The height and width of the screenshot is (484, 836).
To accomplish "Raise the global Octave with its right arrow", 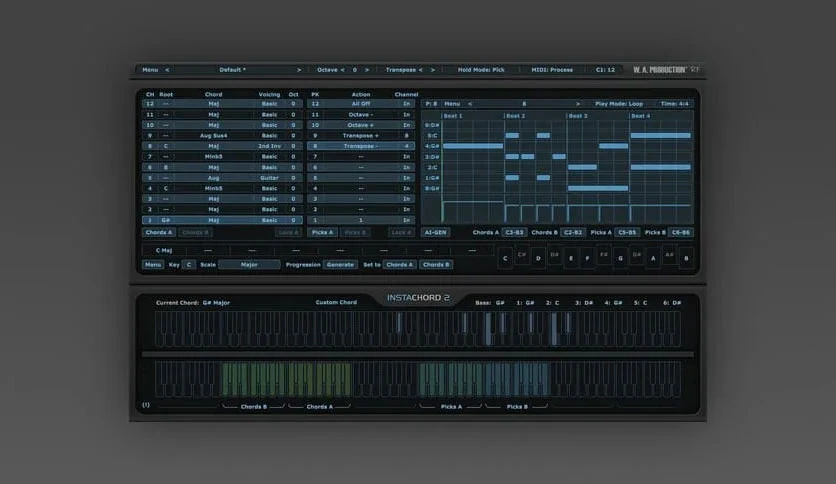I will tap(367, 70).
